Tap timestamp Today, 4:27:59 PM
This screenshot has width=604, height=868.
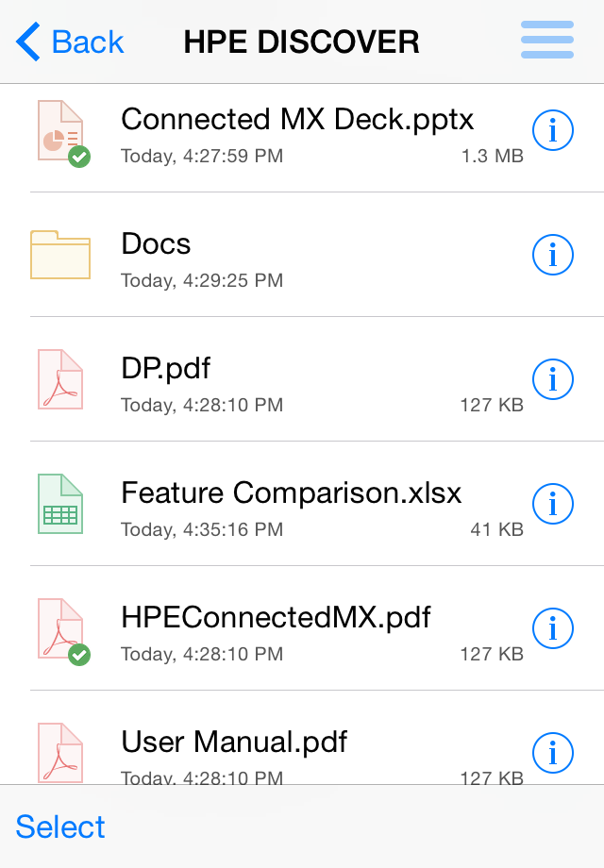point(202,156)
